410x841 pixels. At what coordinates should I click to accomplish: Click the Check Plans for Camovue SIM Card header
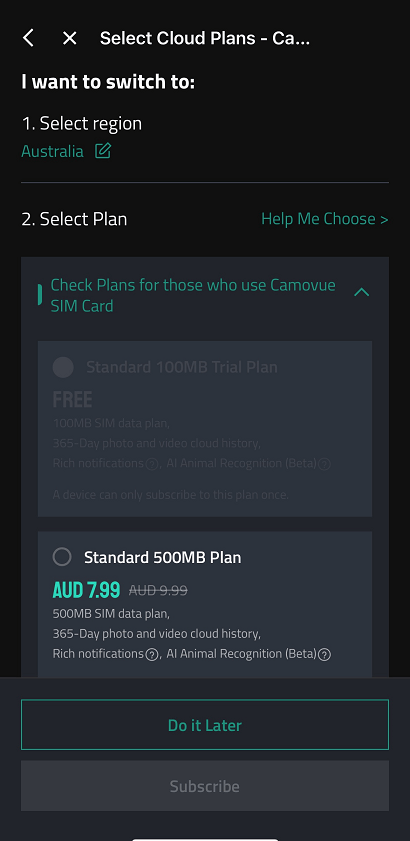click(193, 295)
